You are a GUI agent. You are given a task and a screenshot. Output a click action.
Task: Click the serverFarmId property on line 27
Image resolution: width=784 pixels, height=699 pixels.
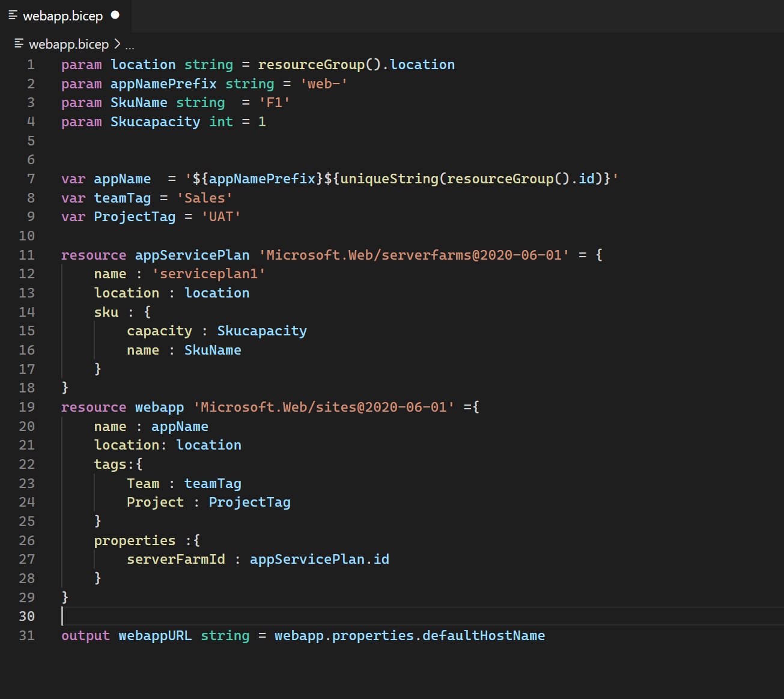pyautogui.click(x=175, y=559)
